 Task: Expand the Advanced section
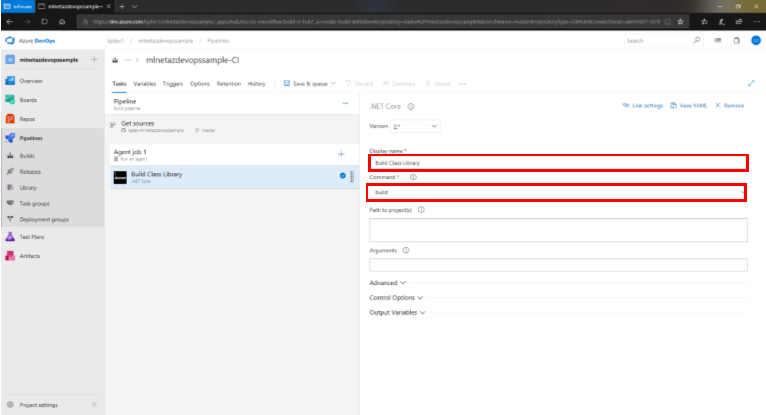(x=388, y=283)
